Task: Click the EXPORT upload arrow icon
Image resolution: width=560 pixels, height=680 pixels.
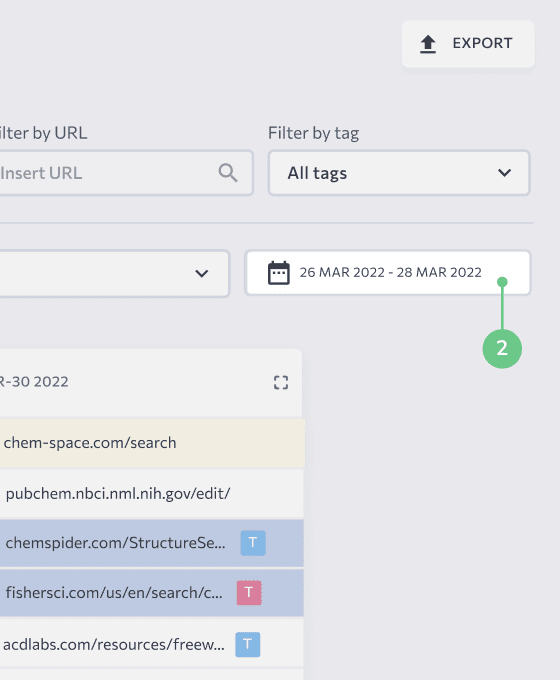Action: tap(428, 44)
